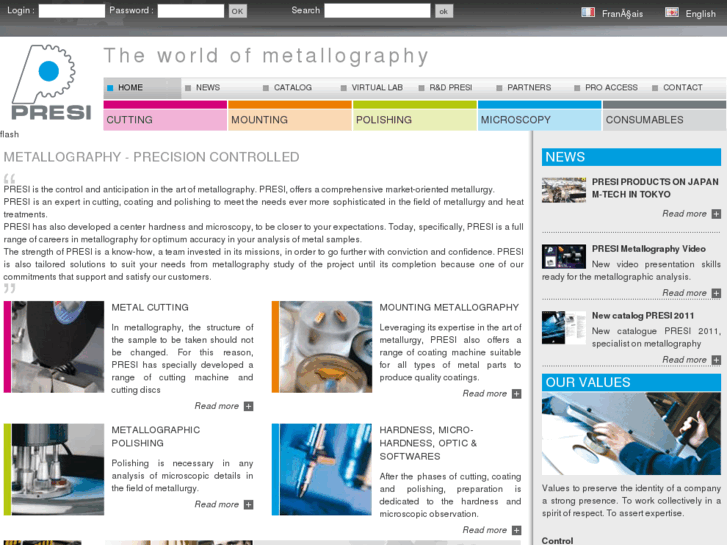Click plus icon for Metallography Video news
The image size is (727, 545).
coord(716,293)
